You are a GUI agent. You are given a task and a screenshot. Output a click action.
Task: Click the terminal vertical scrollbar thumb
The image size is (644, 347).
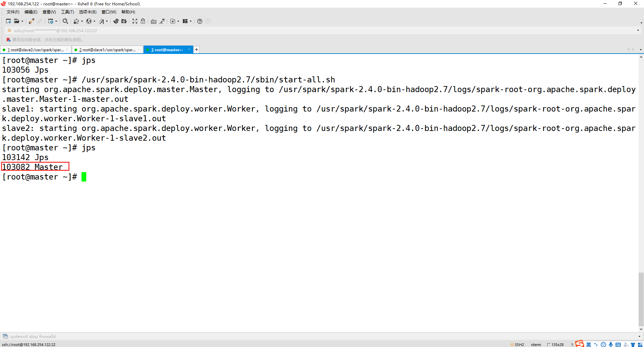pyautogui.click(x=641, y=299)
